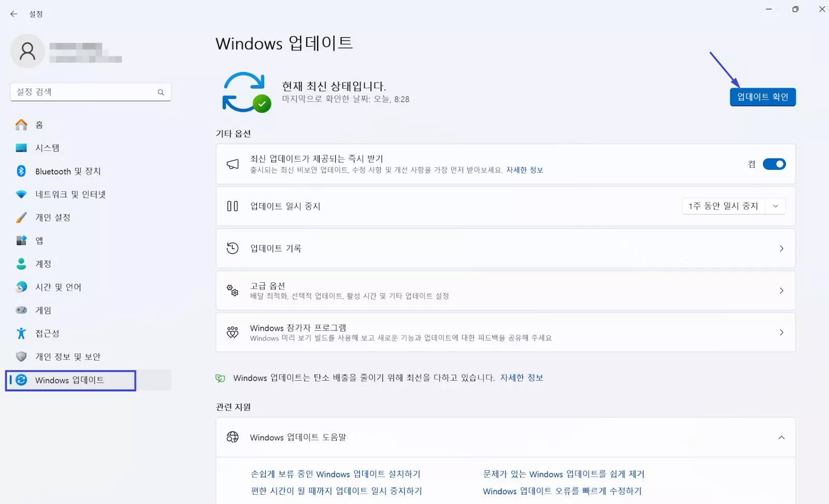Open 자세한 정보 link about latest updates
This screenshot has height=504, width=829.
524,170
